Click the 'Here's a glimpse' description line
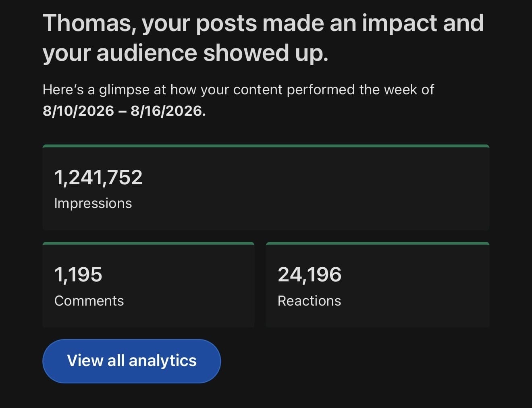 [x=238, y=90]
